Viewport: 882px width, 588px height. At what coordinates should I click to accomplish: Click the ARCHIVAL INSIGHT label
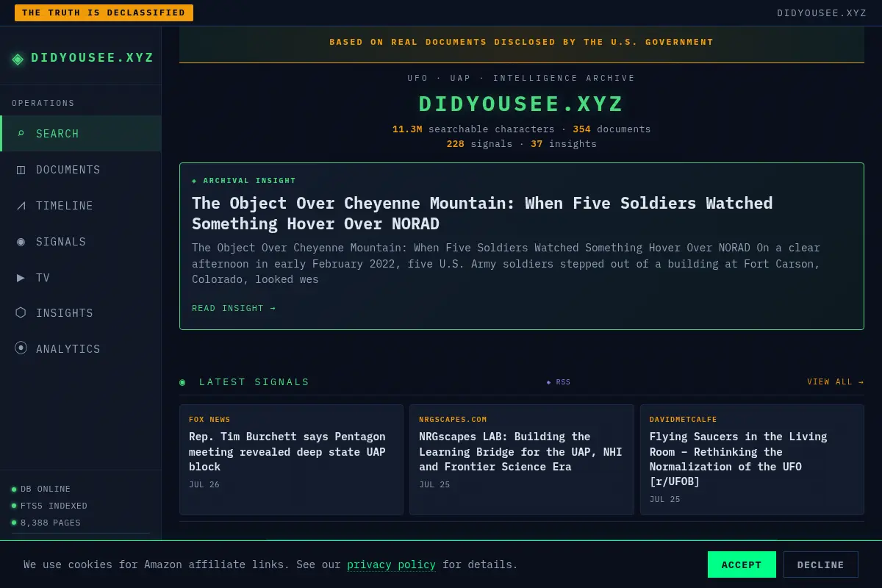point(244,181)
